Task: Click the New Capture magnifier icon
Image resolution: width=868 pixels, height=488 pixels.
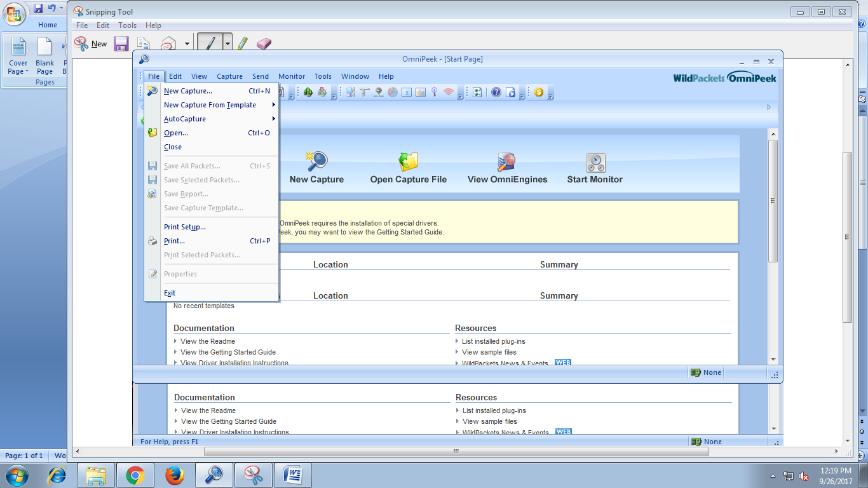Action: pos(316,162)
